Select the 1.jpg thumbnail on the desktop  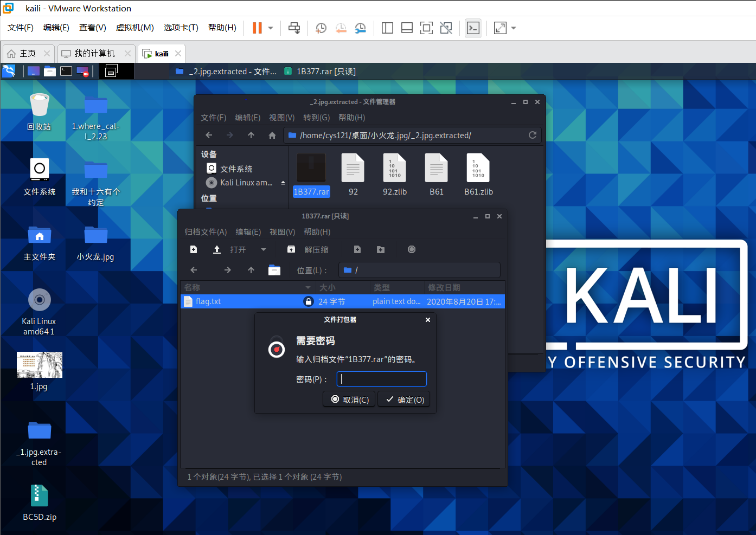click(39, 371)
